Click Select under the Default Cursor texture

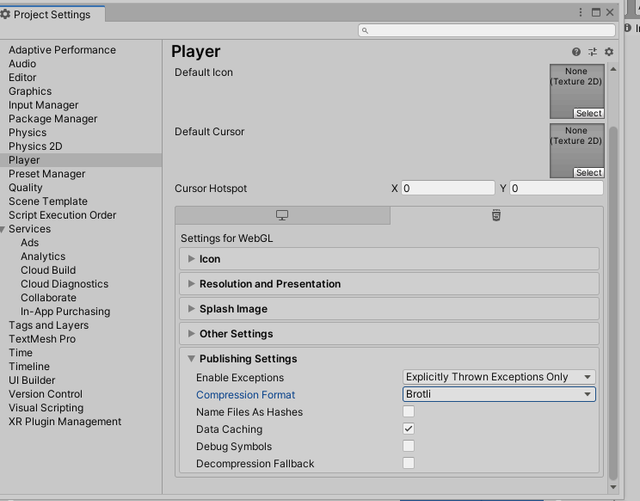tap(588, 172)
